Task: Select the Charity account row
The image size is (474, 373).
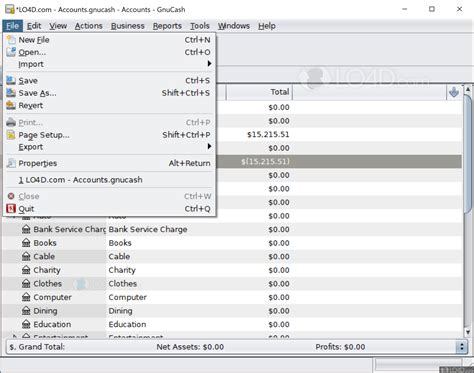Action: click(x=232, y=270)
